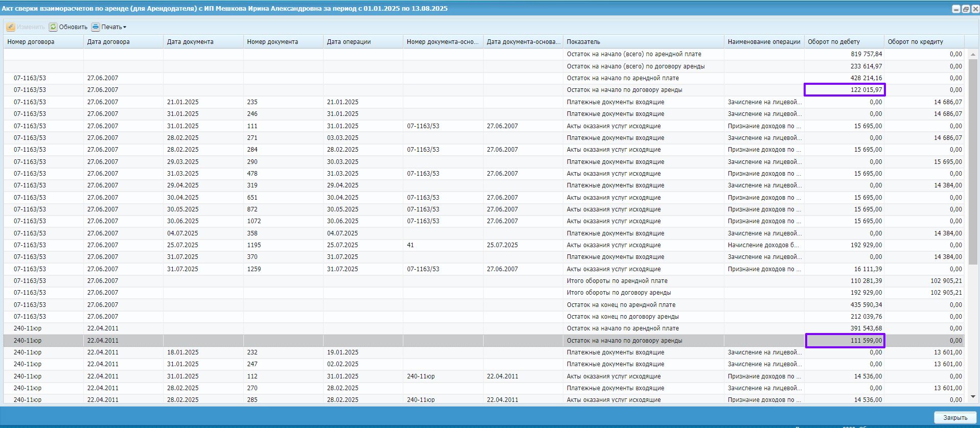
Task: Select the debit value 819 757,84
Action: pos(867,54)
